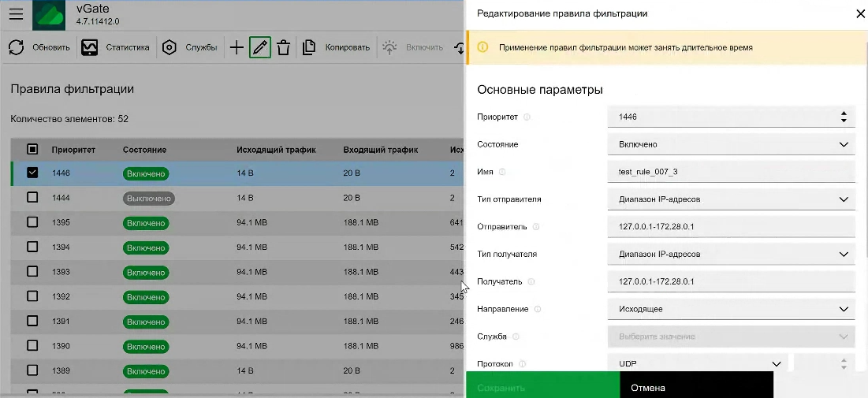Click 188.1 MB cell in row 1394
This screenshot has width=868, height=398.
361,247
